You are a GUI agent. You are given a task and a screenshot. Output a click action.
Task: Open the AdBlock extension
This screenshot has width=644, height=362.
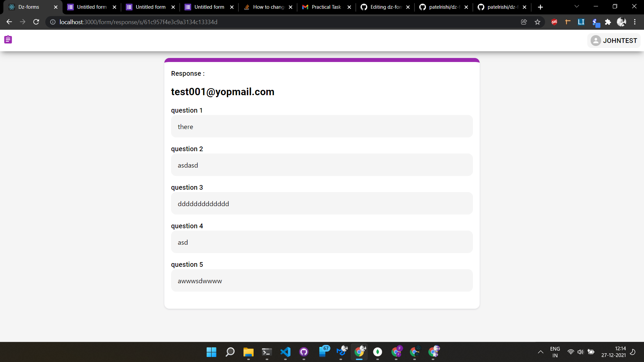pos(554,22)
